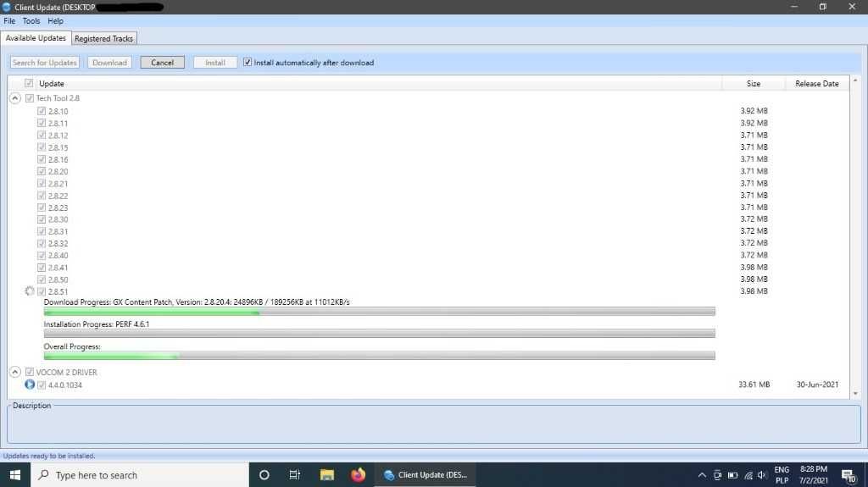Toggle the checkbox for version 2.8.22
The height and width of the screenshot is (487, 868).
coord(42,196)
